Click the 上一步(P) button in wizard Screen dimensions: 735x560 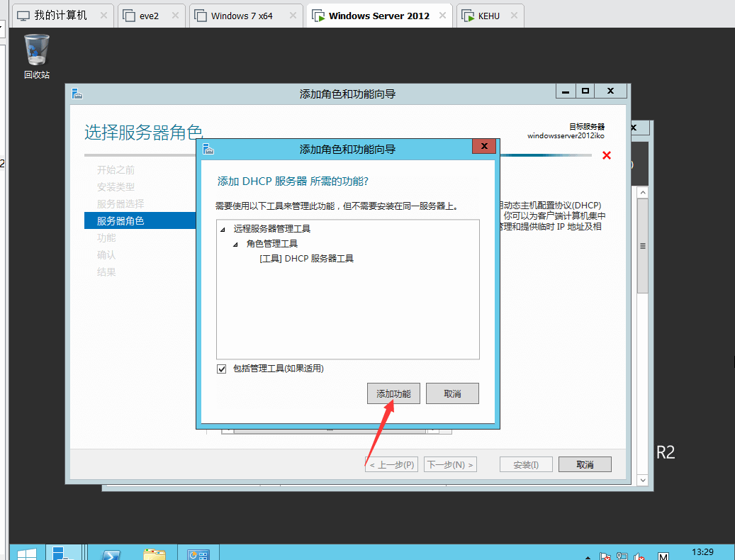coord(391,464)
